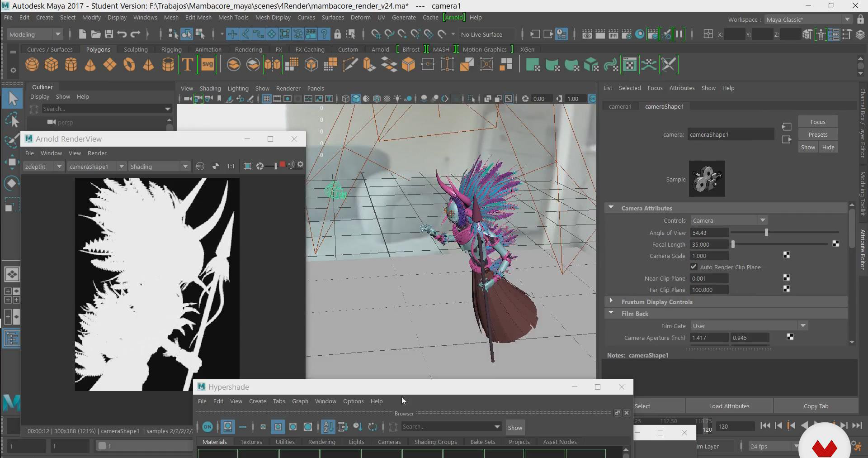Toggle viewport Grid display button
Screen dimensions: 868x458
pyautogui.click(x=267, y=99)
